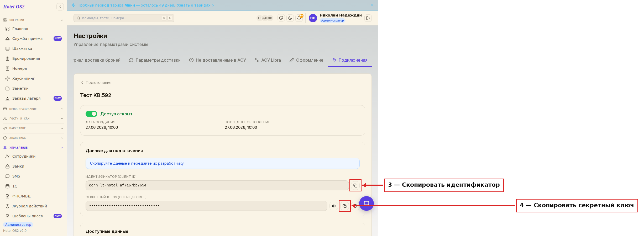
Task: Open Служба приёма in the sidebar
Action: 33,39
